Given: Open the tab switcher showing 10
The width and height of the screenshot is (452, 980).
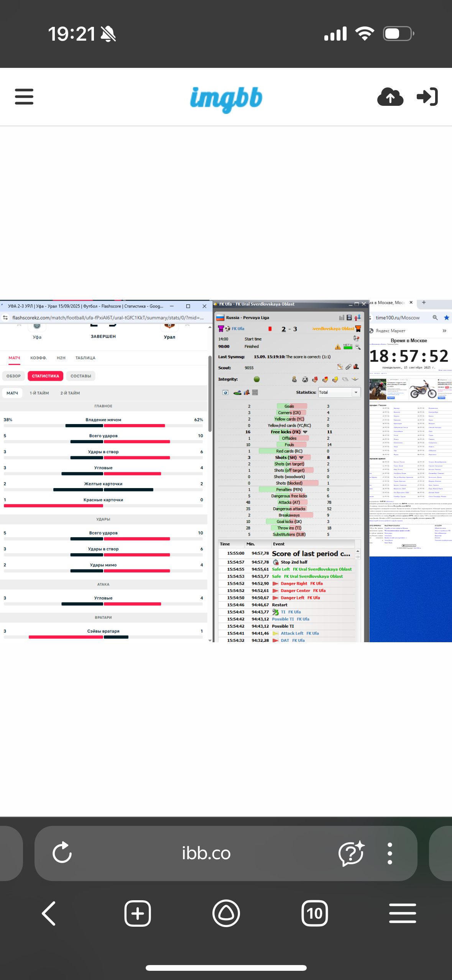Looking at the screenshot, I should point(314,913).
